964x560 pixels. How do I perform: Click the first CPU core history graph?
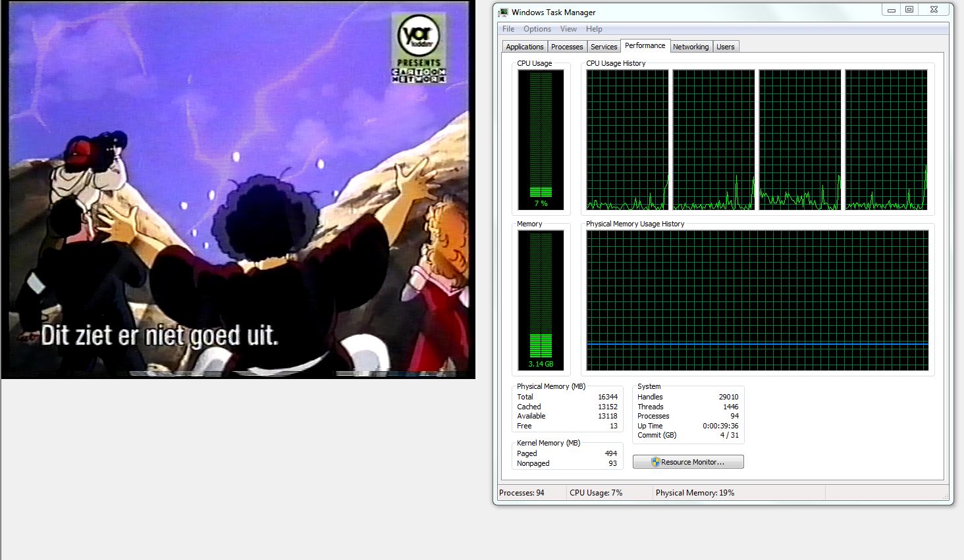[628, 140]
